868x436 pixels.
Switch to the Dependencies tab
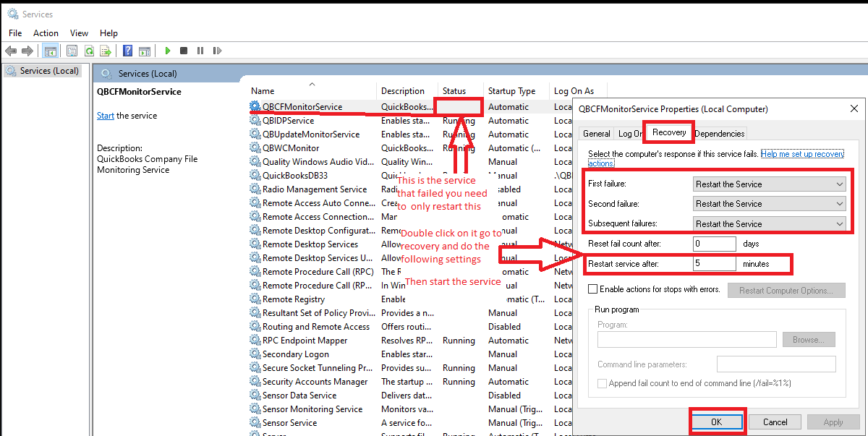tap(719, 133)
